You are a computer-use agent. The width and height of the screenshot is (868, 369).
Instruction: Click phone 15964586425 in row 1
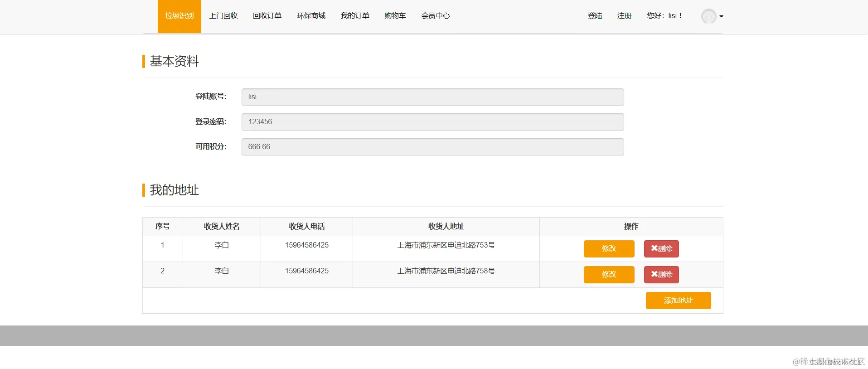pos(307,245)
